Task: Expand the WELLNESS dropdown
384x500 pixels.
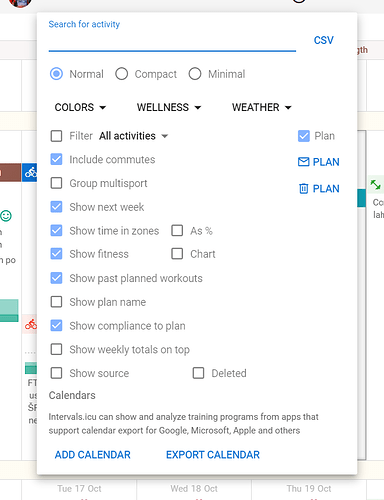Action: pos(169,107)
